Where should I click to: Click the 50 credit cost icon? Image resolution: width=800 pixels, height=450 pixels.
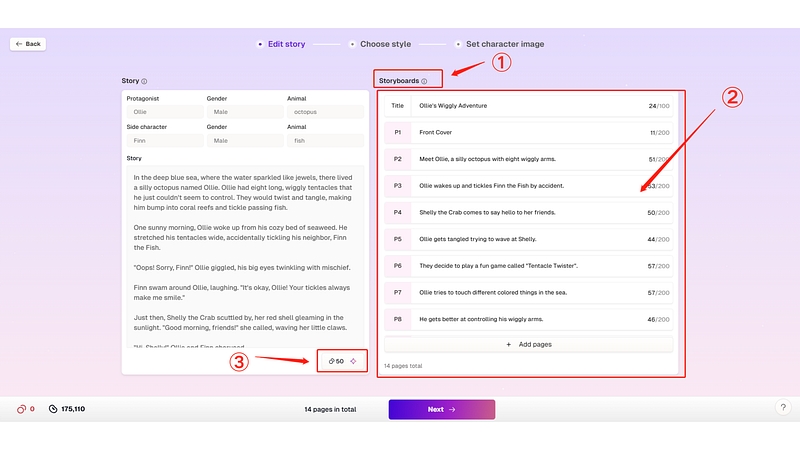tap(331, 361)
